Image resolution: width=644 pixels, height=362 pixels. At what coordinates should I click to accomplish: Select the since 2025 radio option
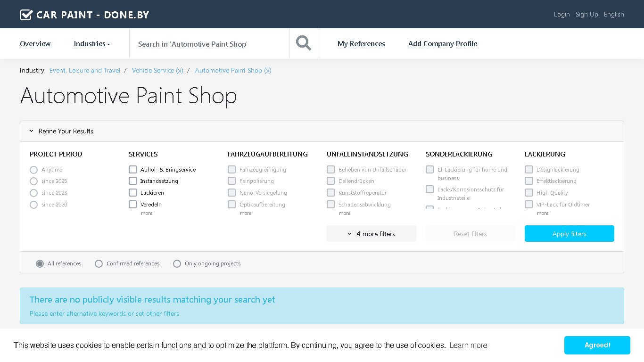point(33,181)
